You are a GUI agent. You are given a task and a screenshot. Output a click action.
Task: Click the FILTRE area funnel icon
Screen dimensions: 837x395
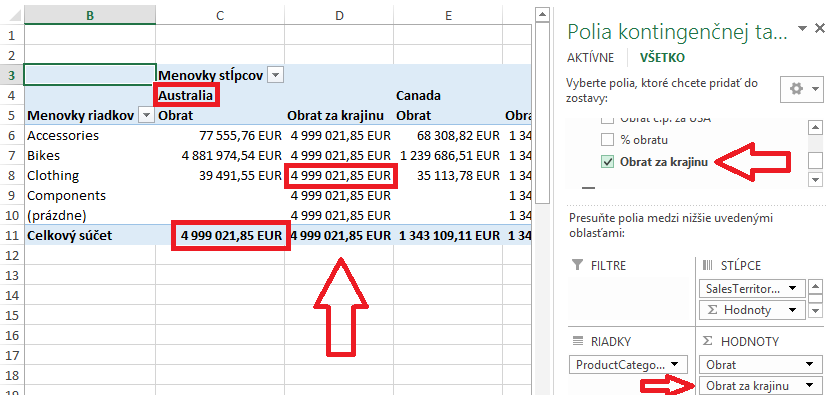[x=577, y=265]
